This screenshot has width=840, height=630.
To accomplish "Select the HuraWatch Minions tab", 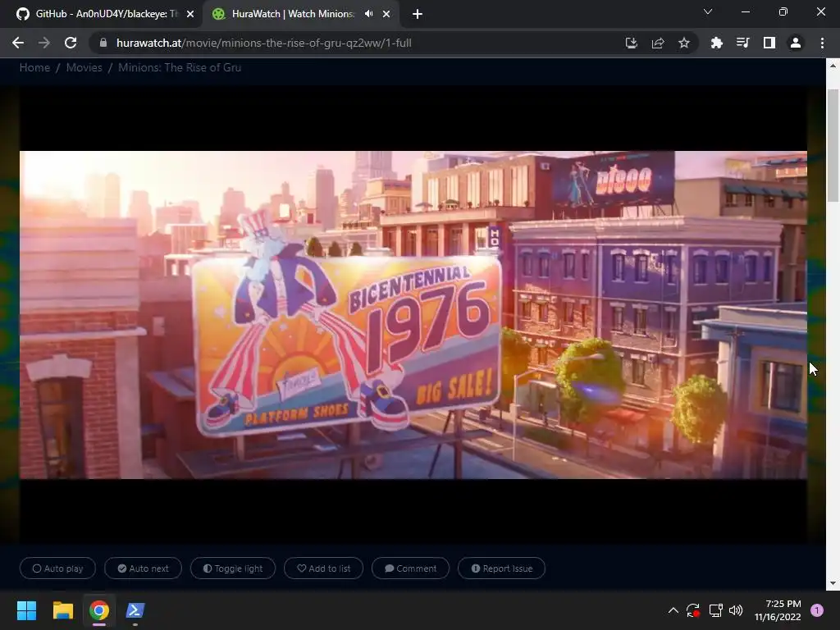I will [x=293, y=14].
